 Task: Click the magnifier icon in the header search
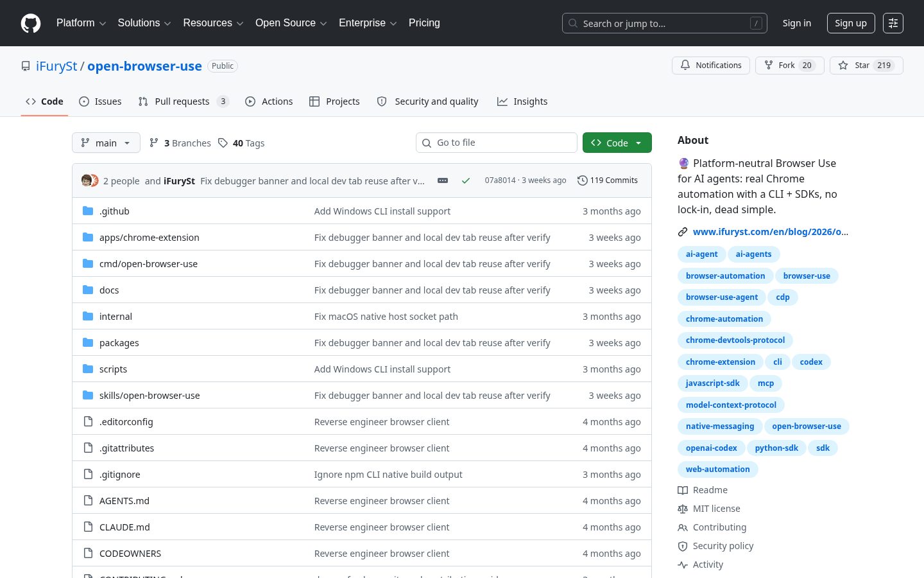(x=573, y=23)
